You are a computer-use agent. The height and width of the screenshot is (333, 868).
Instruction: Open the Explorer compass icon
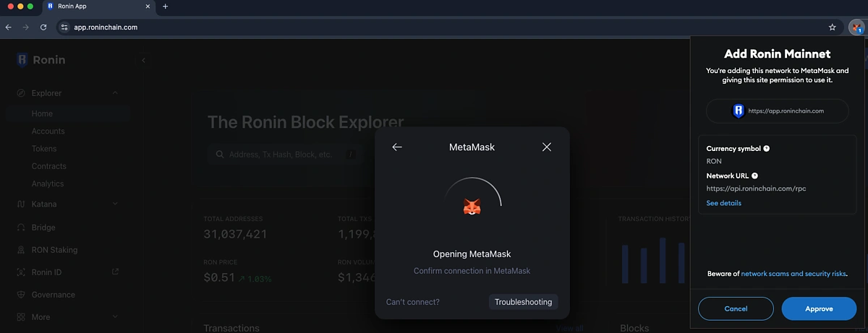[20, 93]
